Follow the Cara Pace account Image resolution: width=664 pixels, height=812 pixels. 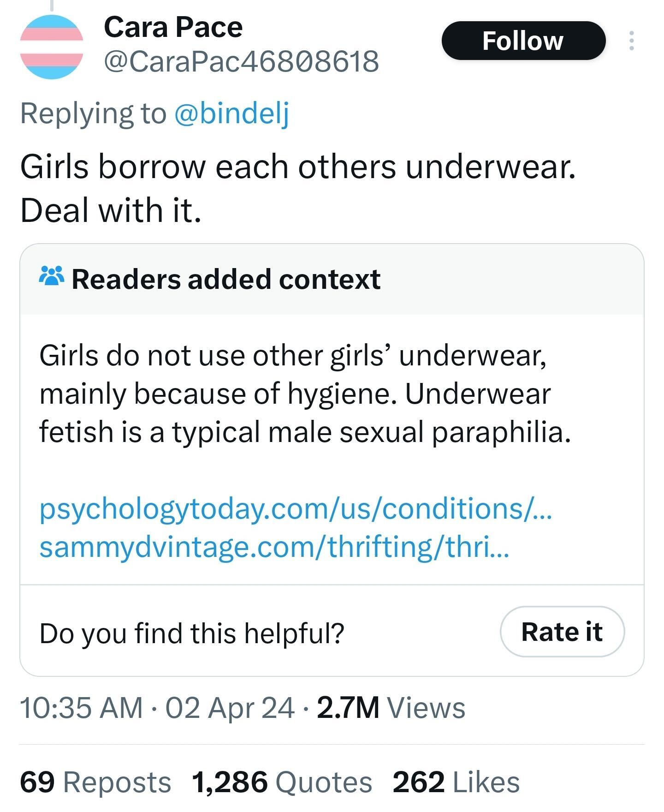(523, 41)
